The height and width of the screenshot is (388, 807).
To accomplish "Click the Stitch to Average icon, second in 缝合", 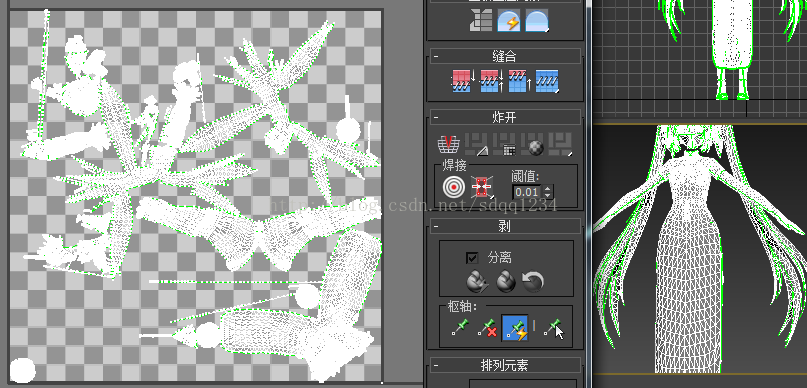I will click(x=492, y=81).
